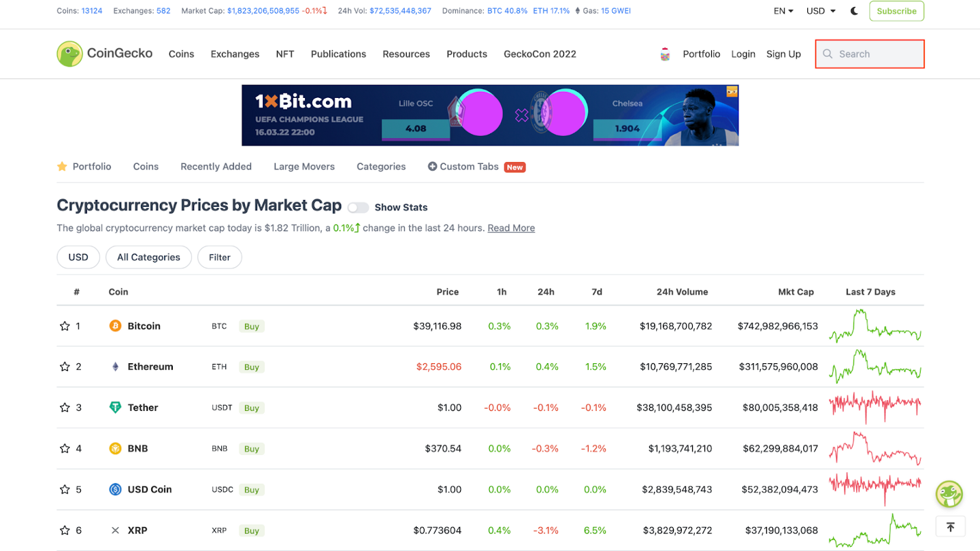Click the Bitcoin coin icon

point(115,326)
